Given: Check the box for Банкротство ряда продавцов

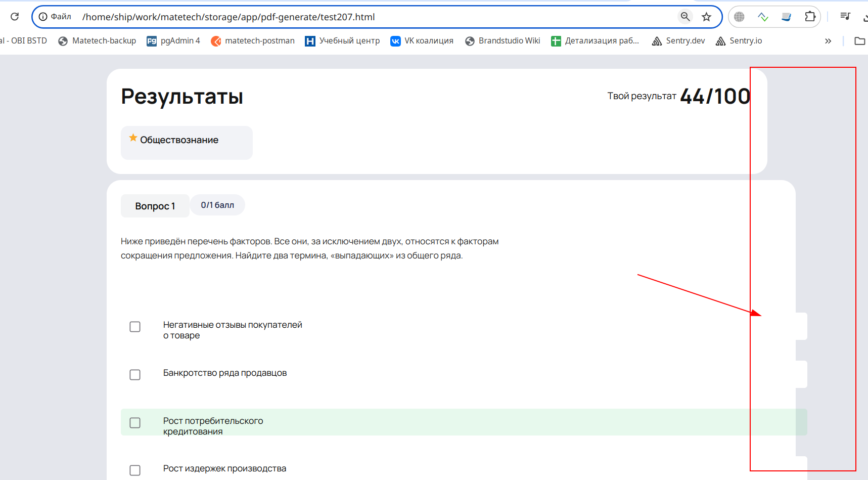Looking at the screenshot, I should click(135, 375).
